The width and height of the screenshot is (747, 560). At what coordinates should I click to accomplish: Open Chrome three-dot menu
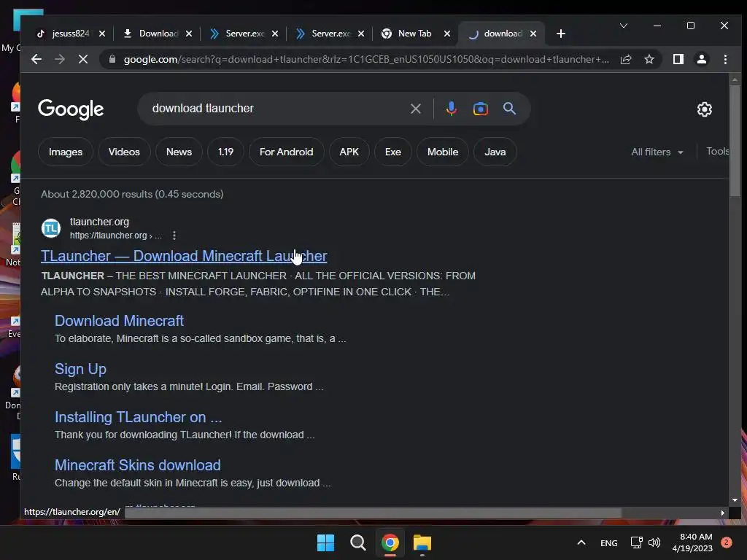[x=725, y=59]
